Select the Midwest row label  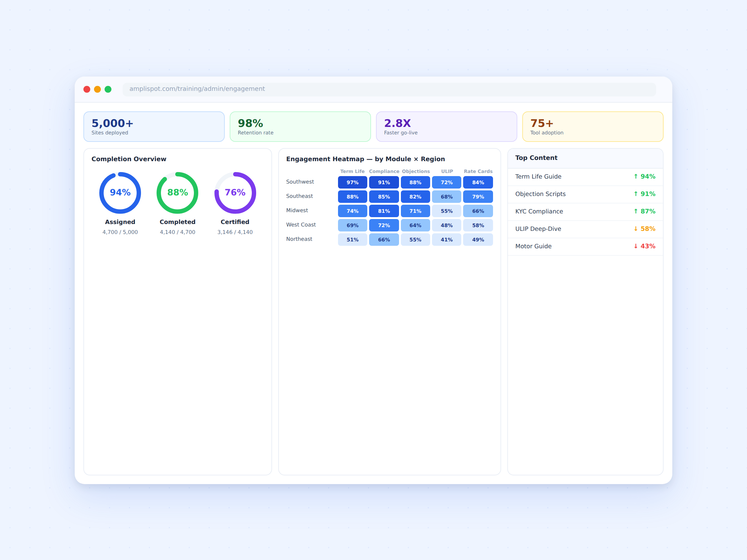pyautogui.click(x=297, y=210)
